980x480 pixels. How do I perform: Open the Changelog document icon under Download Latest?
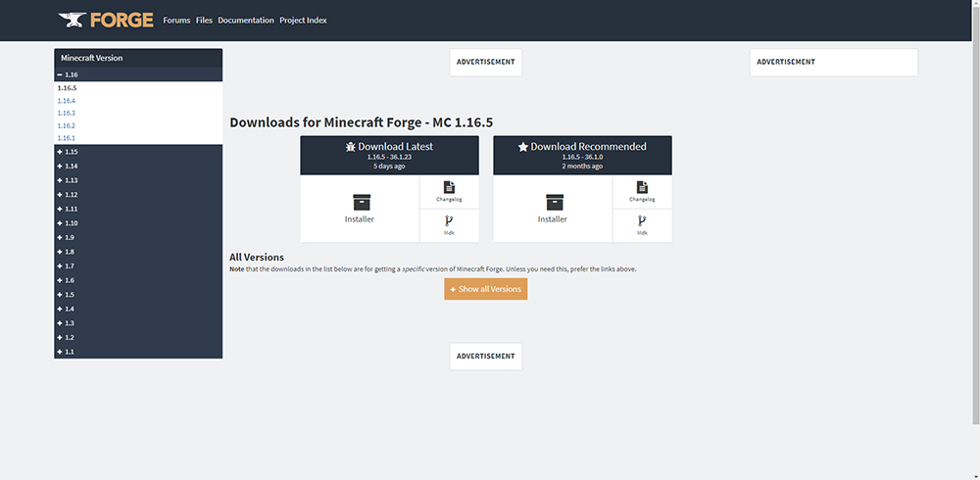(x=450, y=187)
